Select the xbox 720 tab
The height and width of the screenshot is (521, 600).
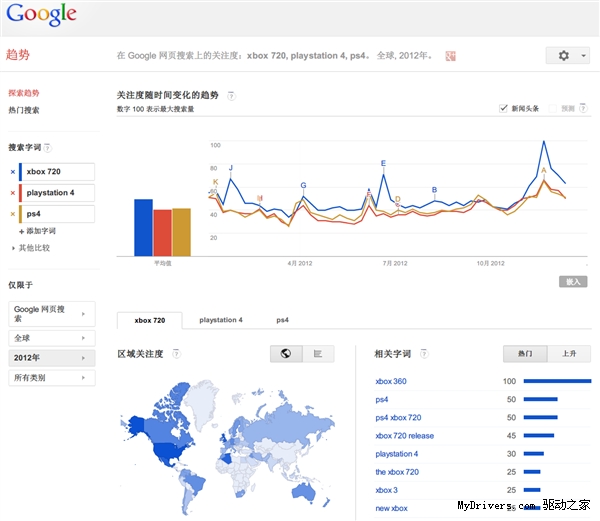150,321
